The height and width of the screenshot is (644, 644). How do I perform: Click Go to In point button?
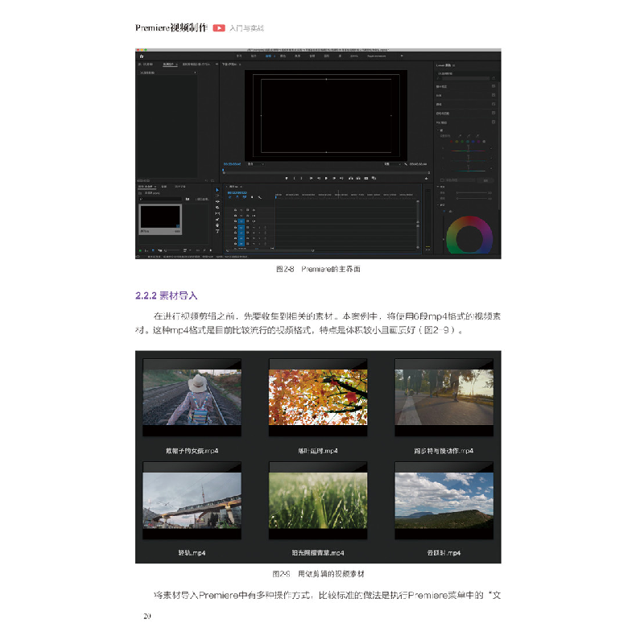pos(311,178)
